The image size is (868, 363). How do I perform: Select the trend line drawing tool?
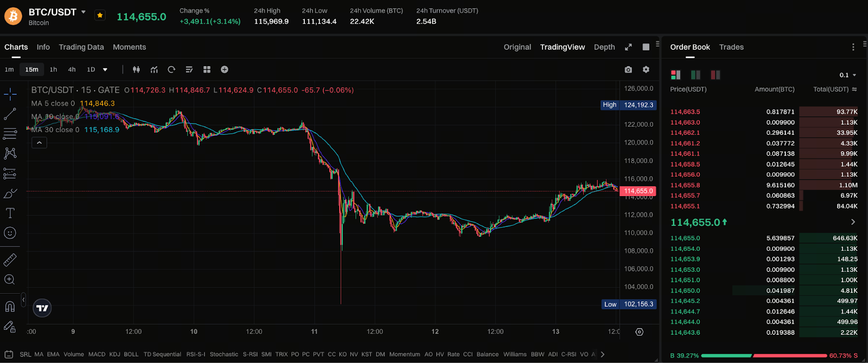tap(10, 114)
